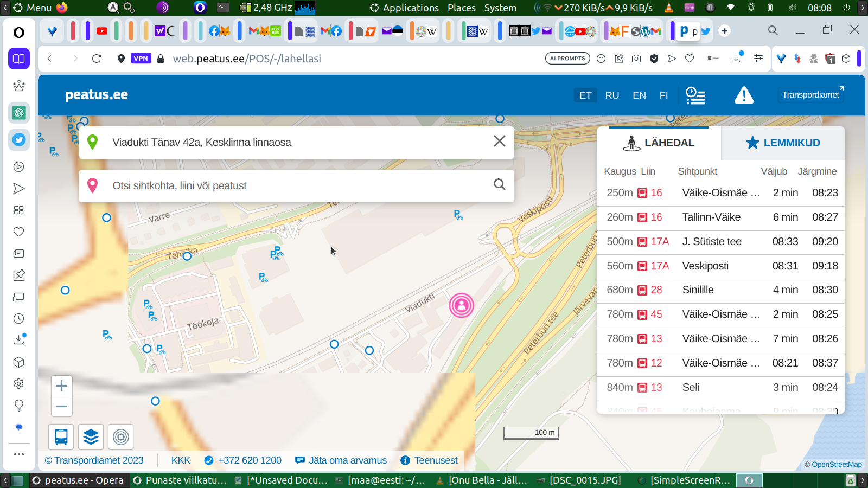Image resolution: width=868 pixels, height=488 pixels.
Task: Open Easy setup sliders icon
Action: [758, 59]
